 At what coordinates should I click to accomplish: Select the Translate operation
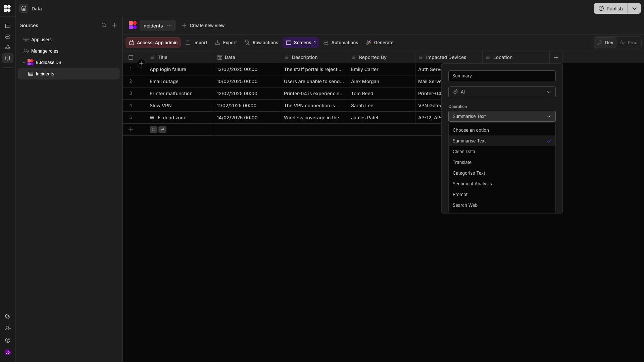tap(502, 162)
